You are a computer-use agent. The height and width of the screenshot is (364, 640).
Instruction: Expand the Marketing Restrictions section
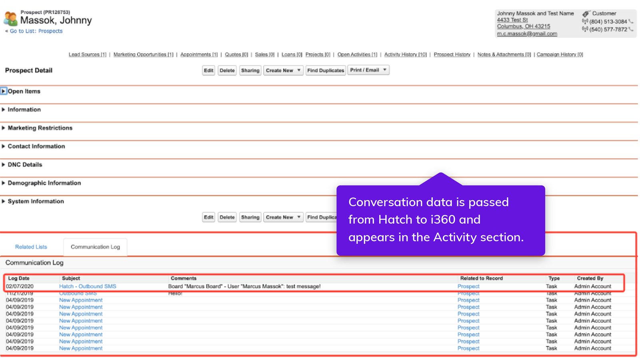pos(4,128)
